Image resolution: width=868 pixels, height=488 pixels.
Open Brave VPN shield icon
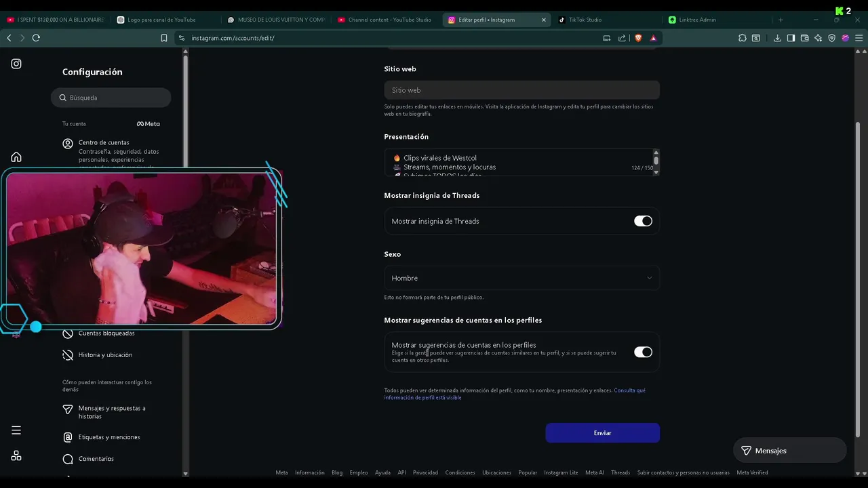pyautogui.click(x=831, y=38)
